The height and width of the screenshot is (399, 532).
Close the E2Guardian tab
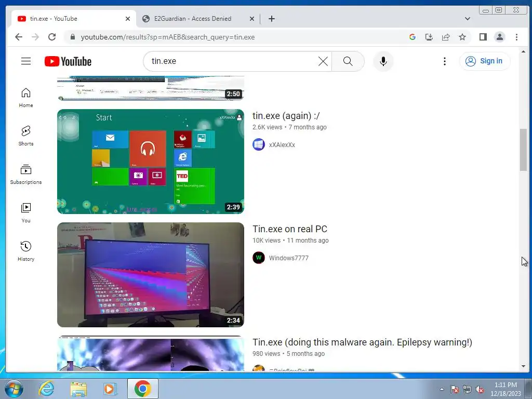pos(252,19)
